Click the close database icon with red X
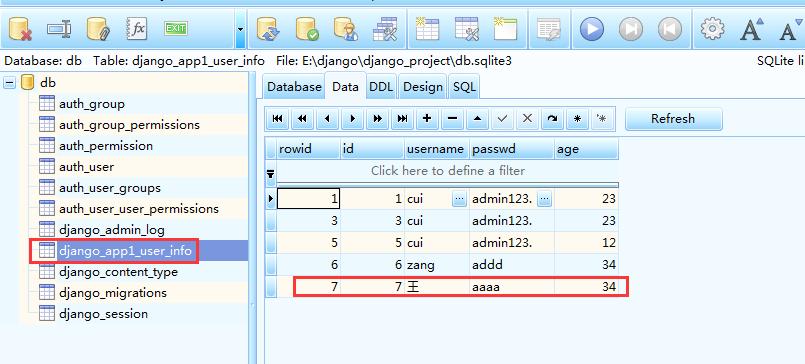The width and height of the screenshot is (805, 364). point(20,29)
